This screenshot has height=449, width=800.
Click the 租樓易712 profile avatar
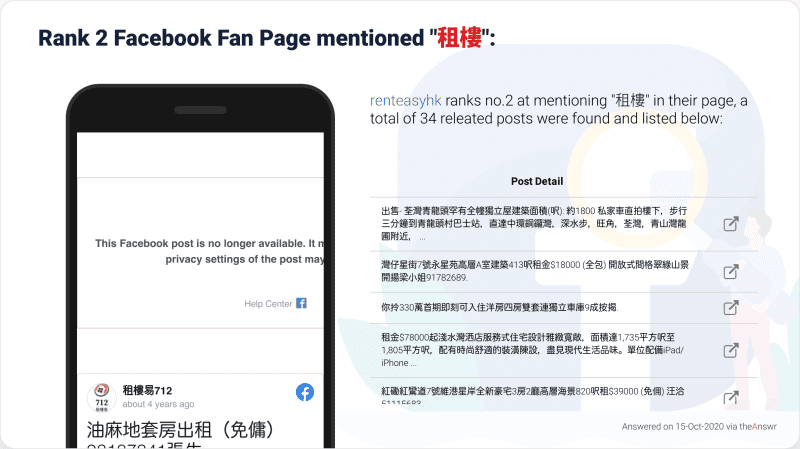click(102, 397)
